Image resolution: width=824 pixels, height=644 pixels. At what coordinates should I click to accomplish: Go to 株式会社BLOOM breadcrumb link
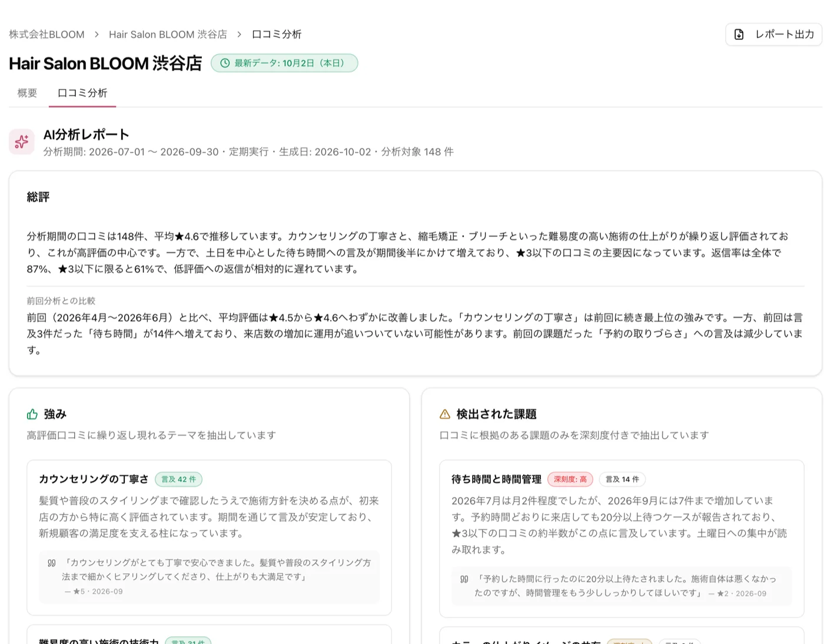pyautogui.click(x=46, y=35)
